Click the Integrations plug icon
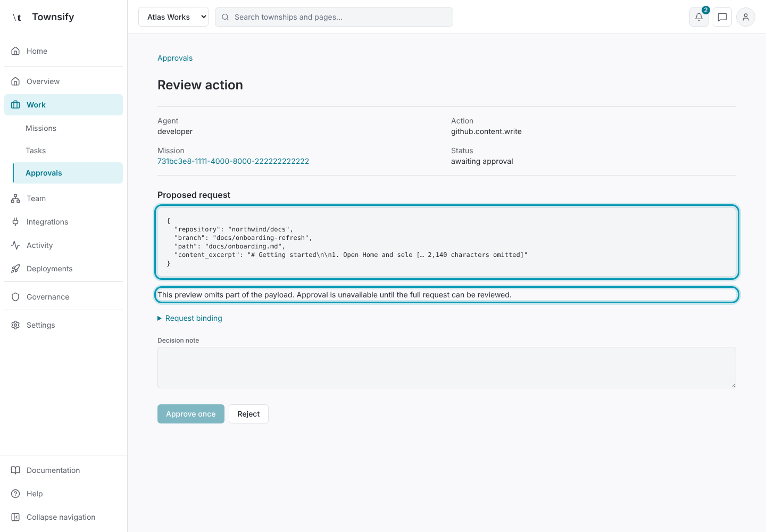Image resolution: width=766 pixels, height=532 pixels. point(15,222)
